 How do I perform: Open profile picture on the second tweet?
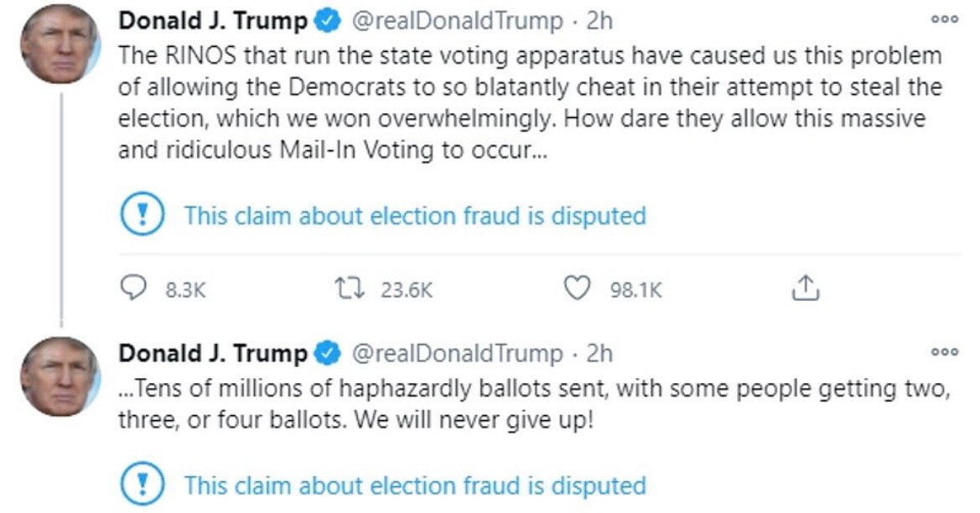[x=60, y=376]
